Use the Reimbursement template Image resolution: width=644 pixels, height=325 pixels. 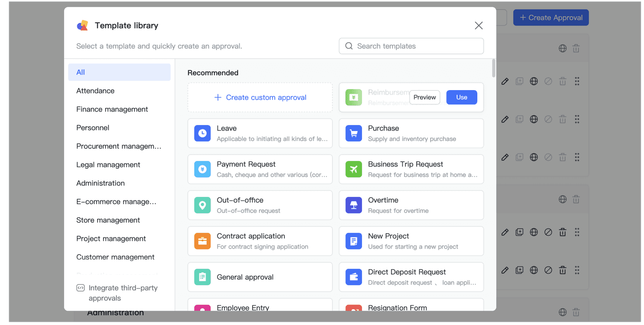[462, 97]
